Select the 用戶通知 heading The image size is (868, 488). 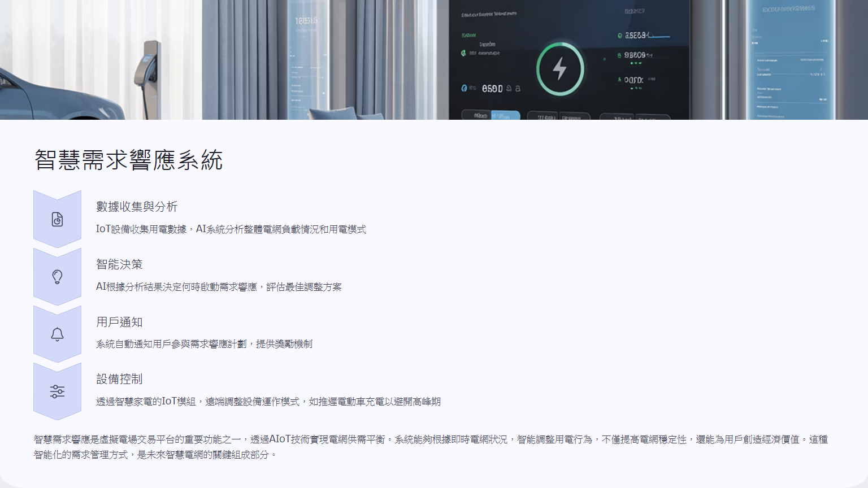click(119, 322)
